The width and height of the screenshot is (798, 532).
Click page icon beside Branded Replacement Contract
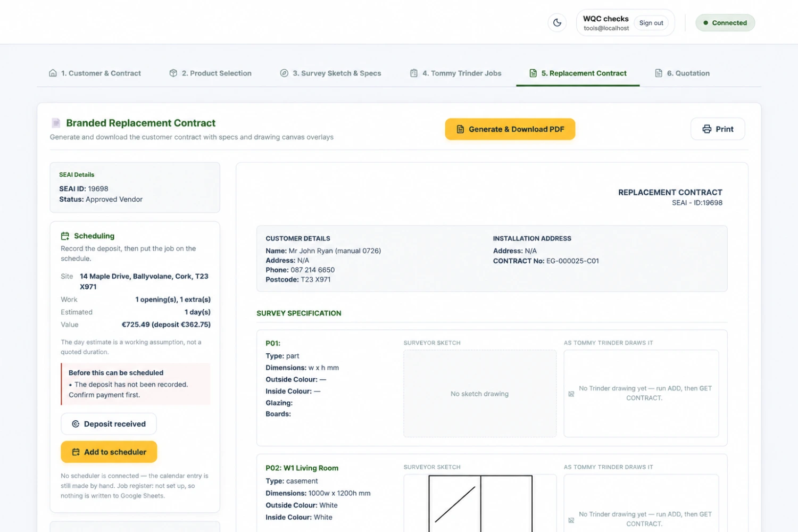56,123
